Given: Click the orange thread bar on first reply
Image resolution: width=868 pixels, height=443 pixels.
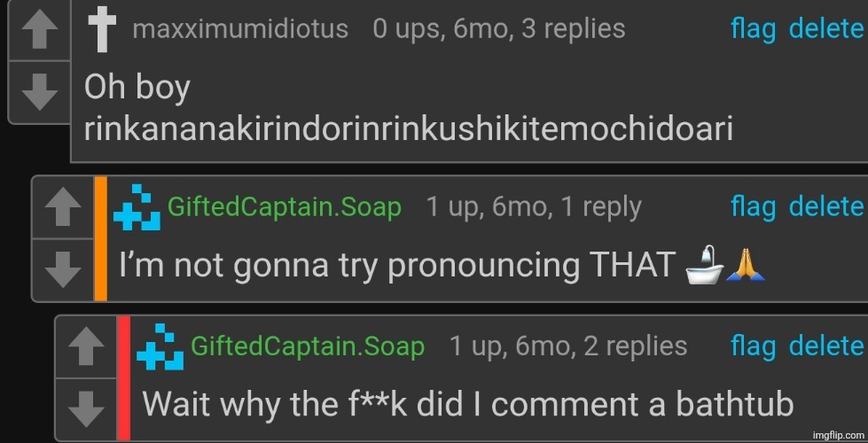Looking at the screenshot, I should click(101, 238).
